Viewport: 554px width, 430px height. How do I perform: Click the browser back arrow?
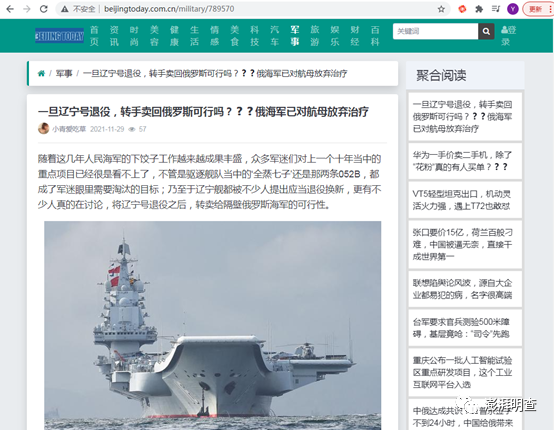[10, 9]
